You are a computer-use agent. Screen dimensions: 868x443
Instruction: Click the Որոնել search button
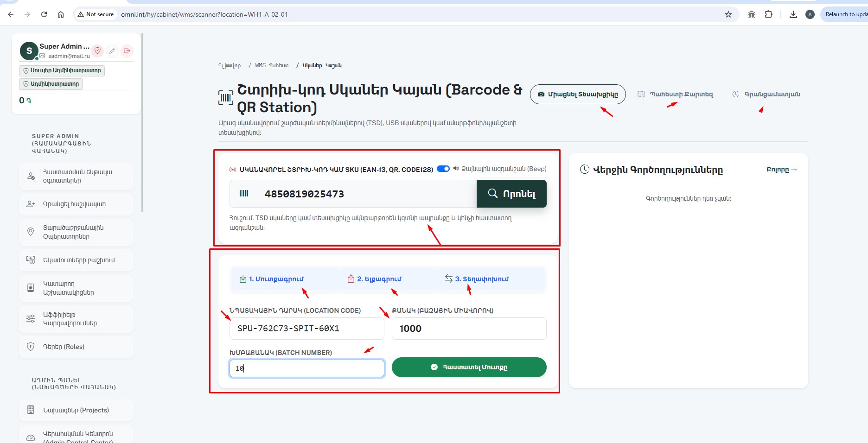511,194
